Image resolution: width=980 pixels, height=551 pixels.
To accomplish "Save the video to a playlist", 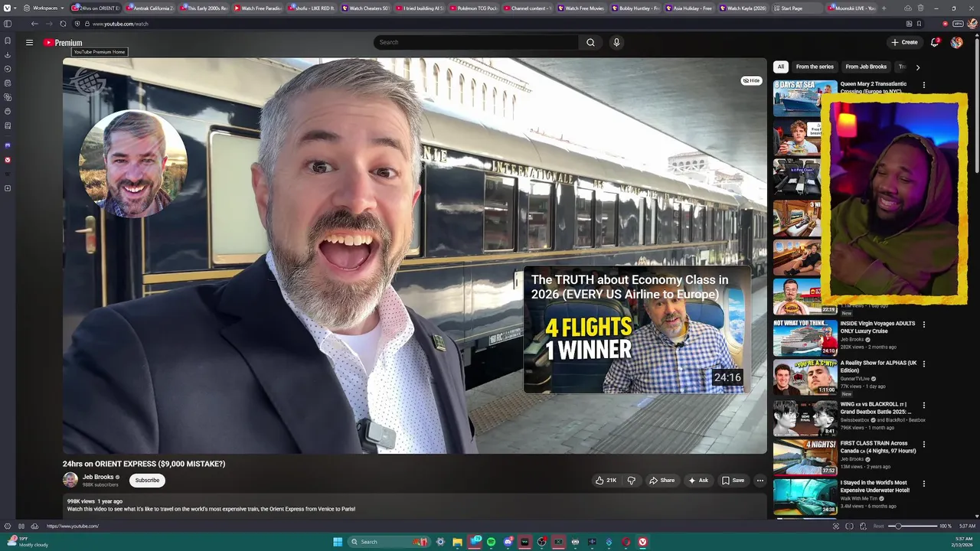I will click(733, 481).
